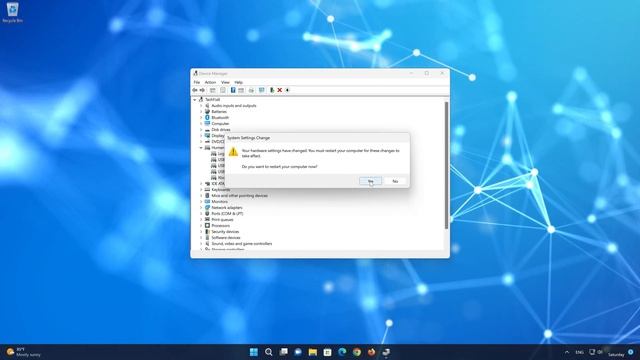Select the Disk drives tree item
Viewport: 640px width, 360px height.
tap(221, 130)
